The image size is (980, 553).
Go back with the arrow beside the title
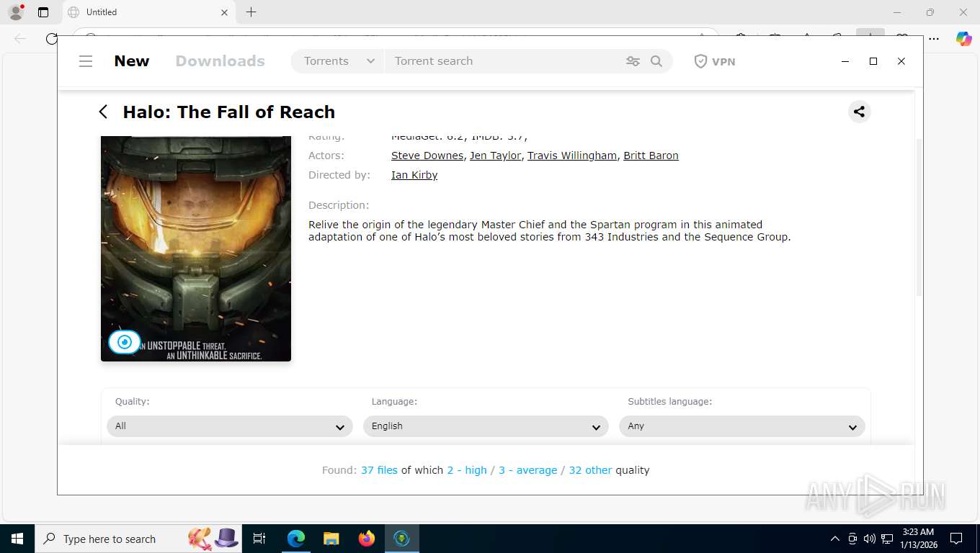[x=103, y=112]
